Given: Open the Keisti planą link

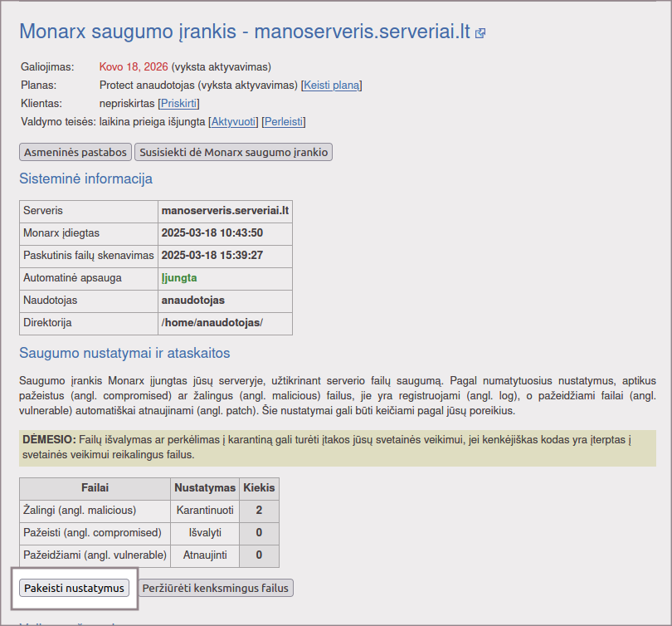Looking at the screenshot, I should point(332,86).
